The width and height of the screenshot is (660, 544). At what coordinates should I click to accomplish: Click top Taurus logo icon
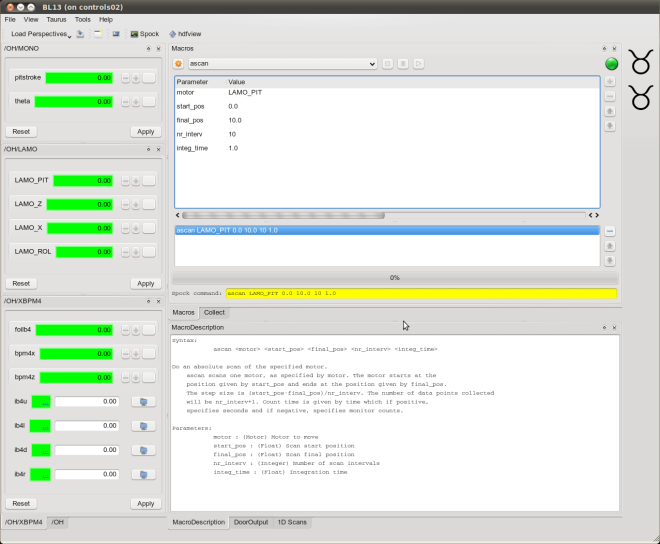point(641,62)
